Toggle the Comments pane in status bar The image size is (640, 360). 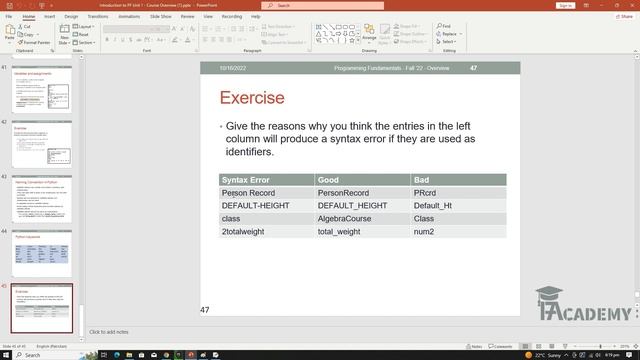click(x=500, y=346)
